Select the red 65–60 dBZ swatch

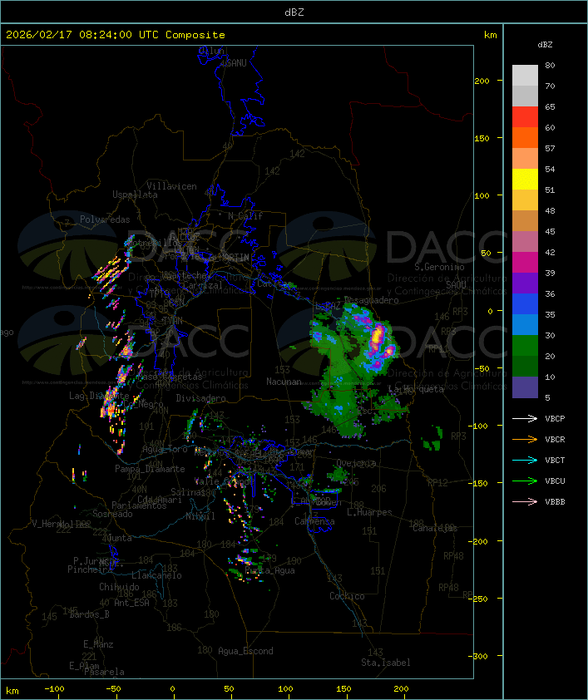(525, 117)
